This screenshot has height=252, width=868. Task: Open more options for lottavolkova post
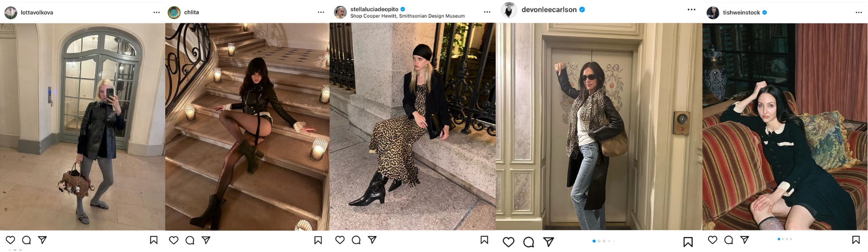coord(156,12)
